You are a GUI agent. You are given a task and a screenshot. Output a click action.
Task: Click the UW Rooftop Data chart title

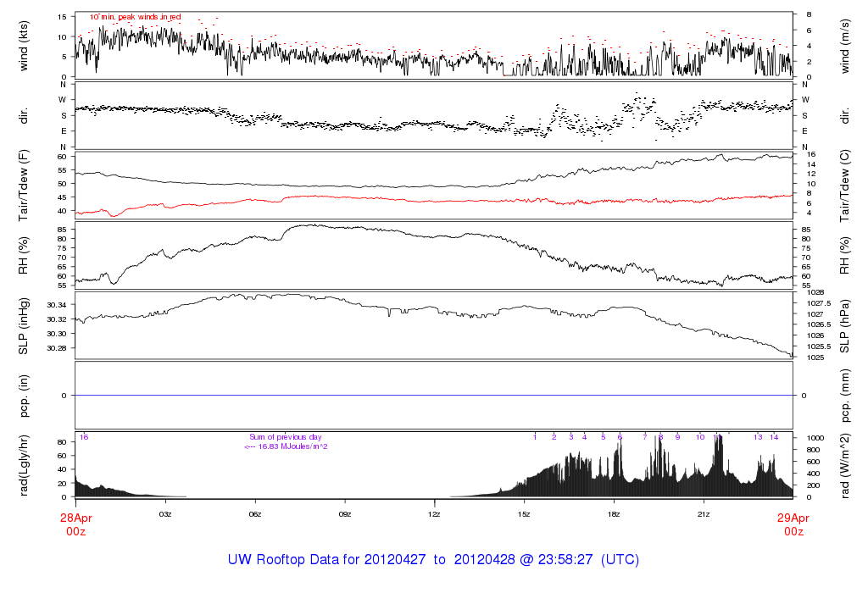[433, 560]
